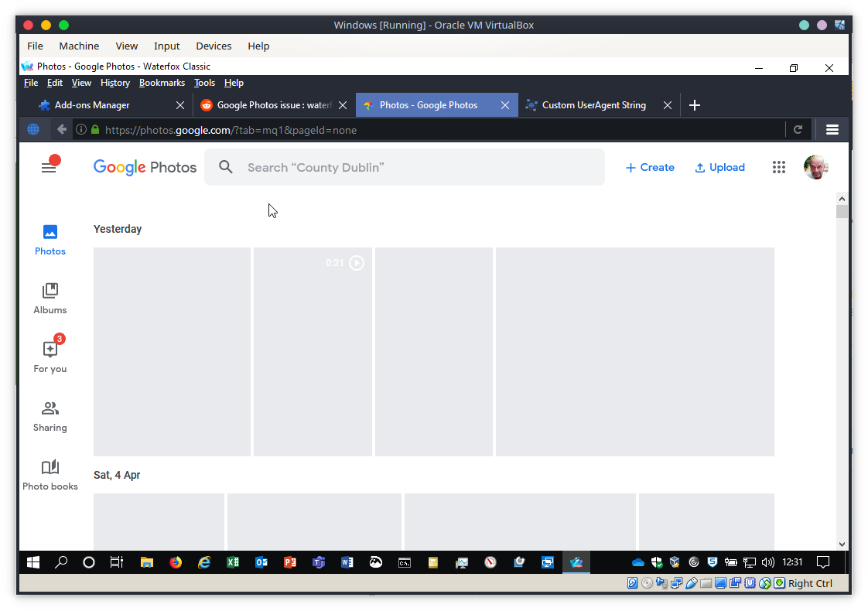
Task: Click the OneDrive tray icon
Action: pyautogui.click(x=637, y=562)
